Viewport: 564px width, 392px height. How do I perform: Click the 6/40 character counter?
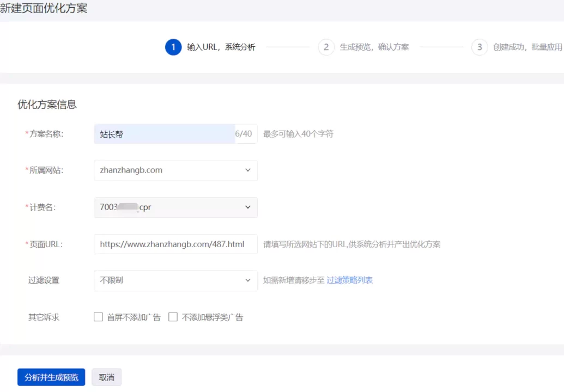click(x=244, y=134)
